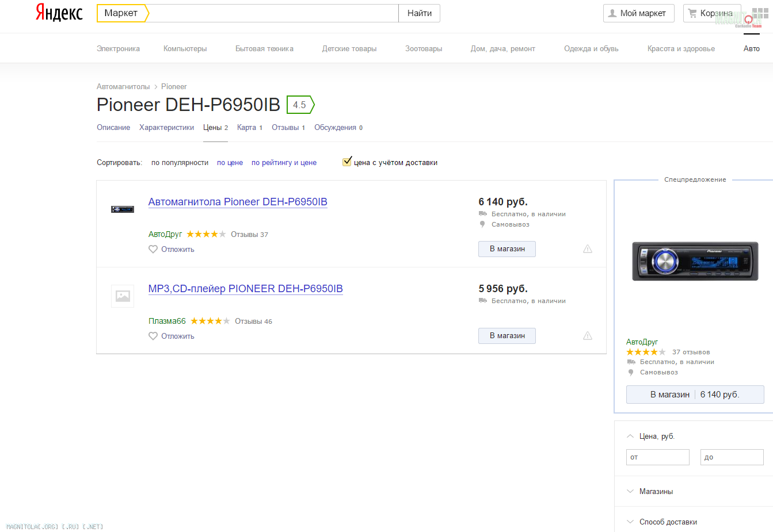Open Плазма66 shop link
The width and height of the screenshot is (773, 532).
tap(167, 321)
